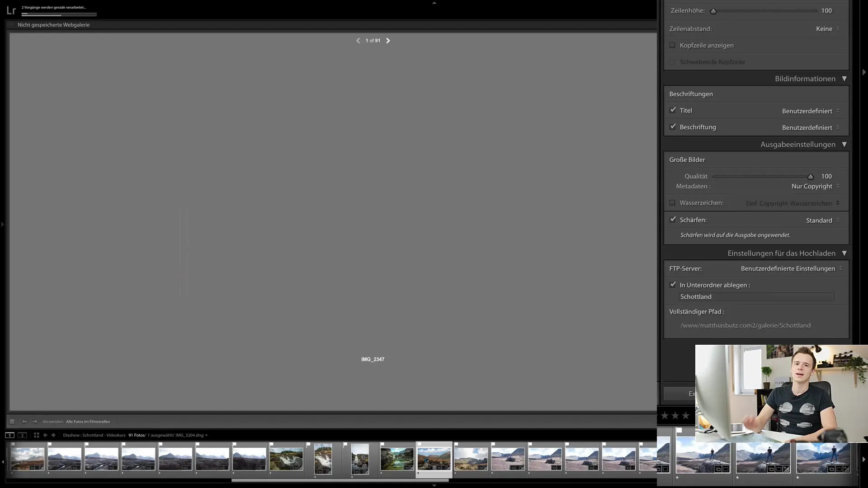
Task: Select the highlighted selected filmstrip thumbnail
Action: tap(434, 459)
